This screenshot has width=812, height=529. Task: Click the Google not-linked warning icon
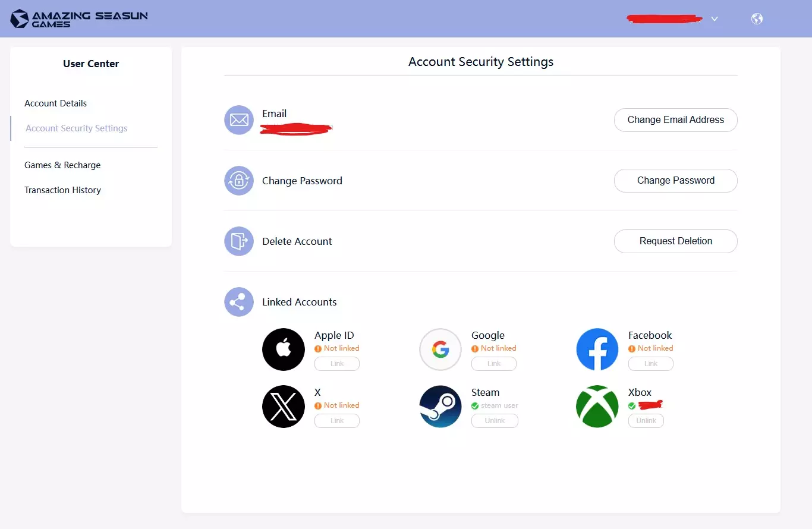click(475, 349)
